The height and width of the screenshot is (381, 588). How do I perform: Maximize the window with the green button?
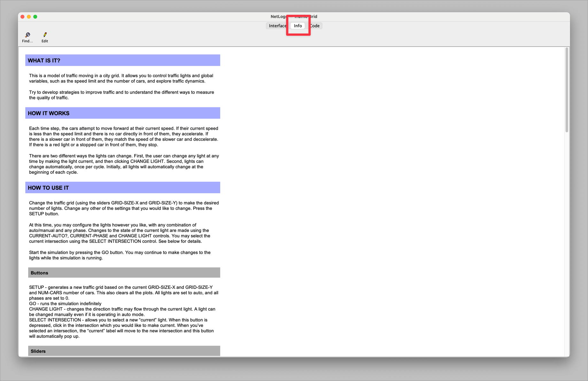(x=35, y=16)
